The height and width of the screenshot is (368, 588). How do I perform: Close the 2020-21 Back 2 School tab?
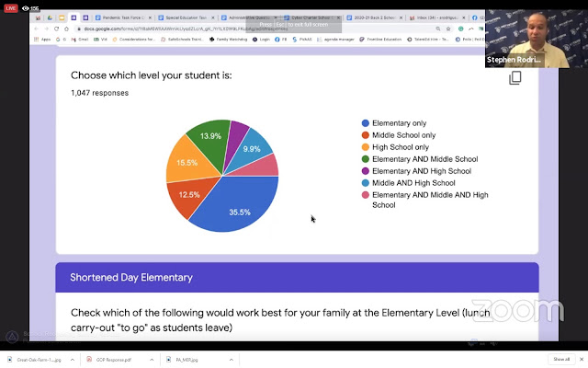click(x=401, y=17)
